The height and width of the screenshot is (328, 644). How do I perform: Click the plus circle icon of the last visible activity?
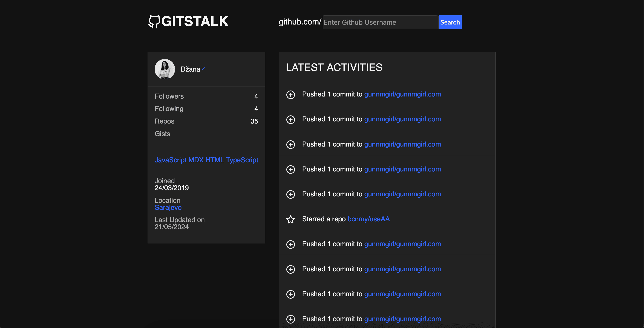pos(290,319)
